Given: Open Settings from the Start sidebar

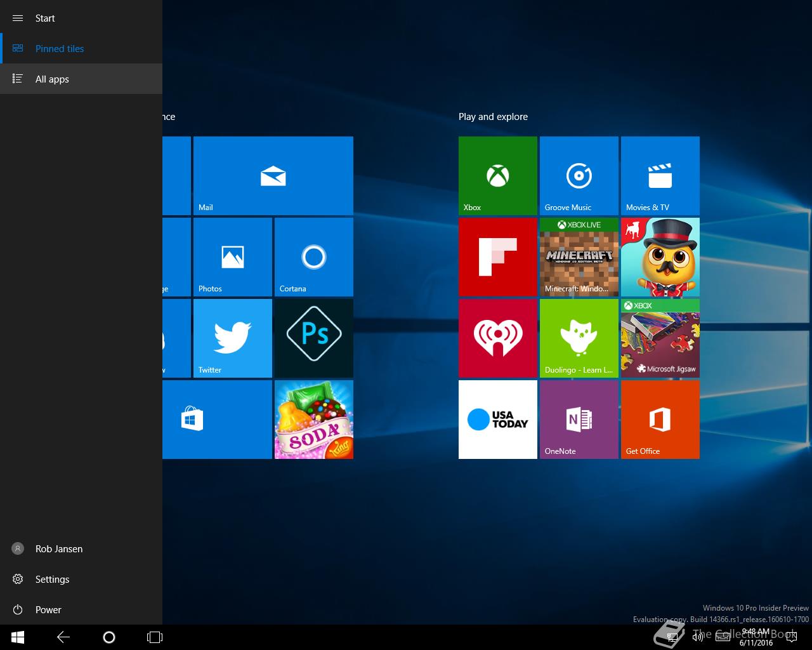Looking at the screenshot, I should 81,579.
